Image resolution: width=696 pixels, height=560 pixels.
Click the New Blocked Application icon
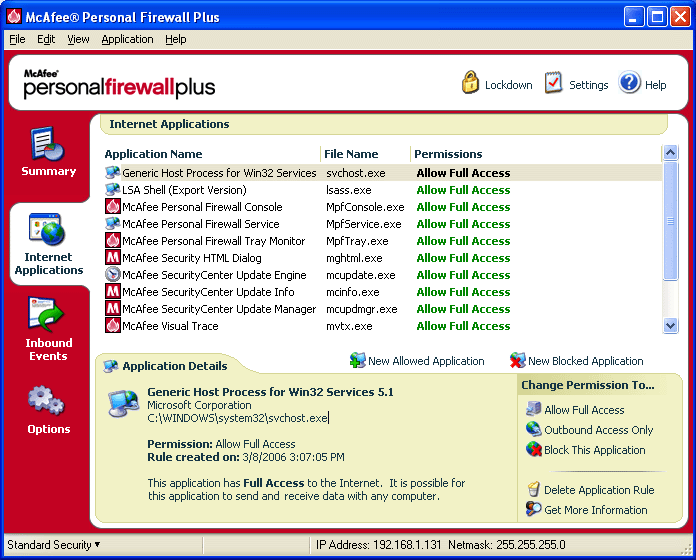coord(517,361)
